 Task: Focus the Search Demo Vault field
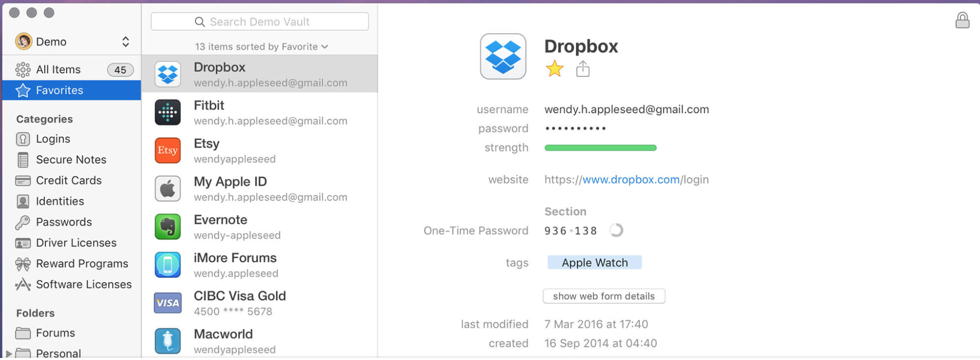(260, 22)
